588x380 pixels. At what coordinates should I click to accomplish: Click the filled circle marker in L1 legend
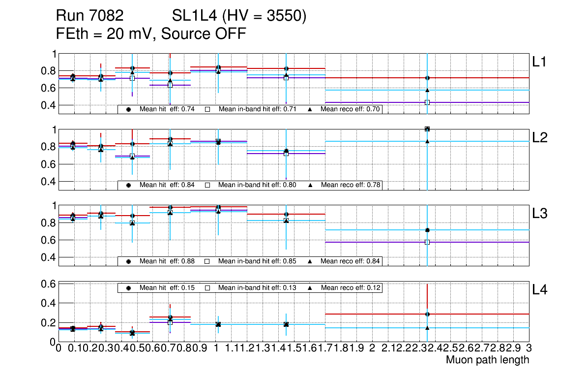pos(128,109)
